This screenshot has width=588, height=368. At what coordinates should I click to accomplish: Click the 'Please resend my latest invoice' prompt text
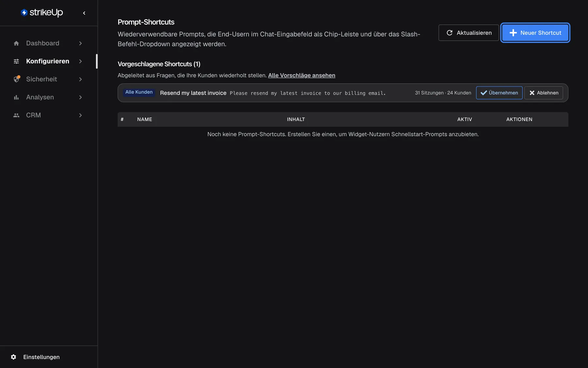coord(308,93)
